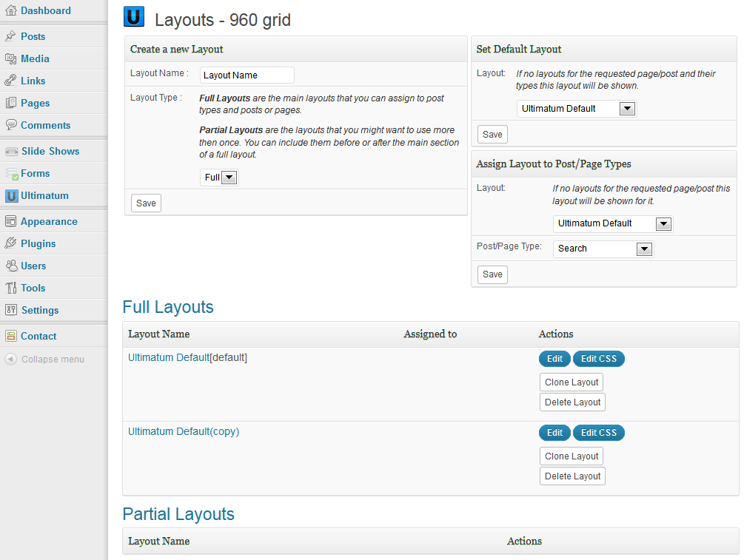Click into the Layout Name text field
The width and height of the screenshot is (744, 560).
click(x=247, y=75)
